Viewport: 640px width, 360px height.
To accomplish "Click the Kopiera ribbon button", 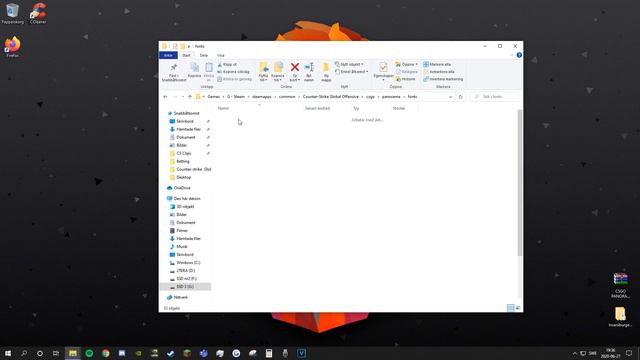I will click(x=194, y=70).
